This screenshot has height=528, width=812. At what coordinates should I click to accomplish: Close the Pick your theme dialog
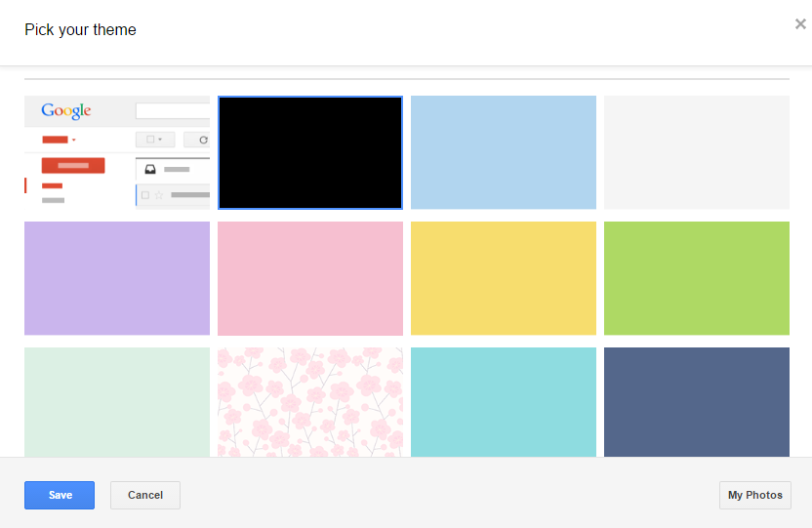pyautogui.click(x=800, y=23)
